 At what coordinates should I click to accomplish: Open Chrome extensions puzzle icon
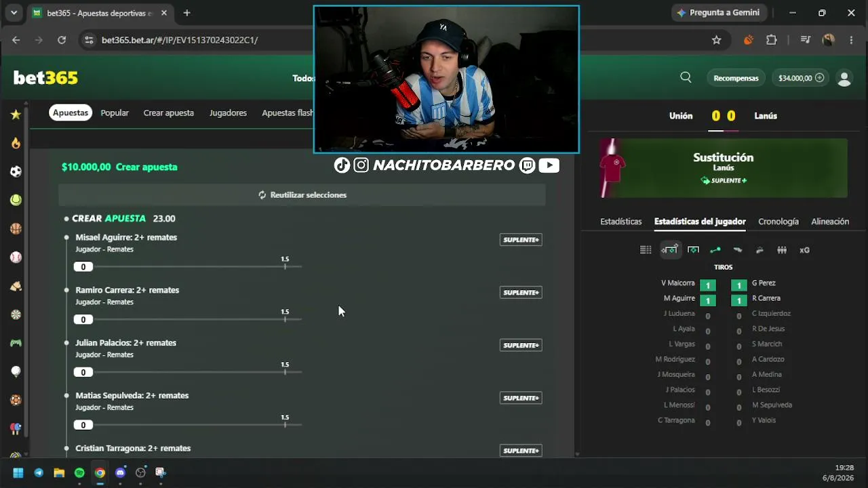point(772,40)
